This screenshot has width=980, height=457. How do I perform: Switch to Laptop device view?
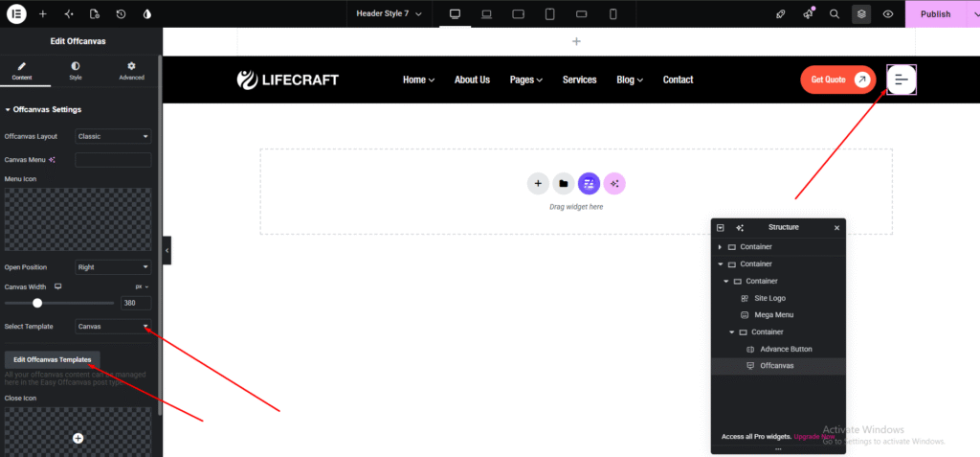click(x=487, y=13)
